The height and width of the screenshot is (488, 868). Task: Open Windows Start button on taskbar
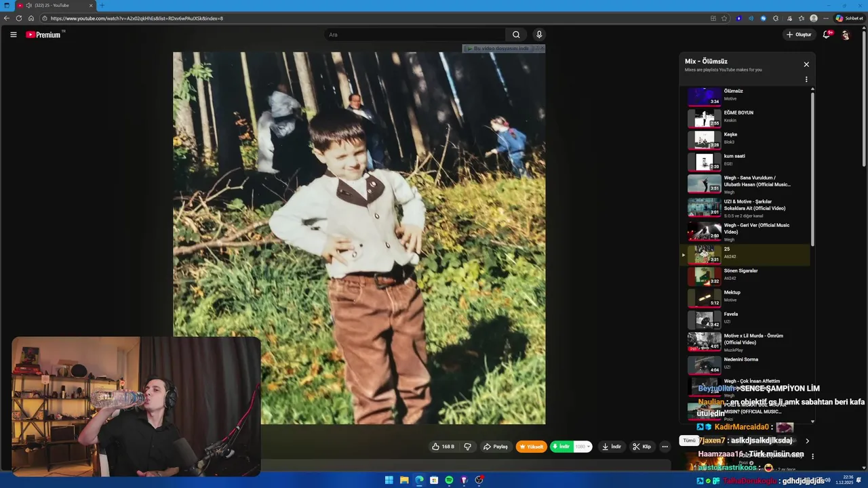click(x=389, y=480)
